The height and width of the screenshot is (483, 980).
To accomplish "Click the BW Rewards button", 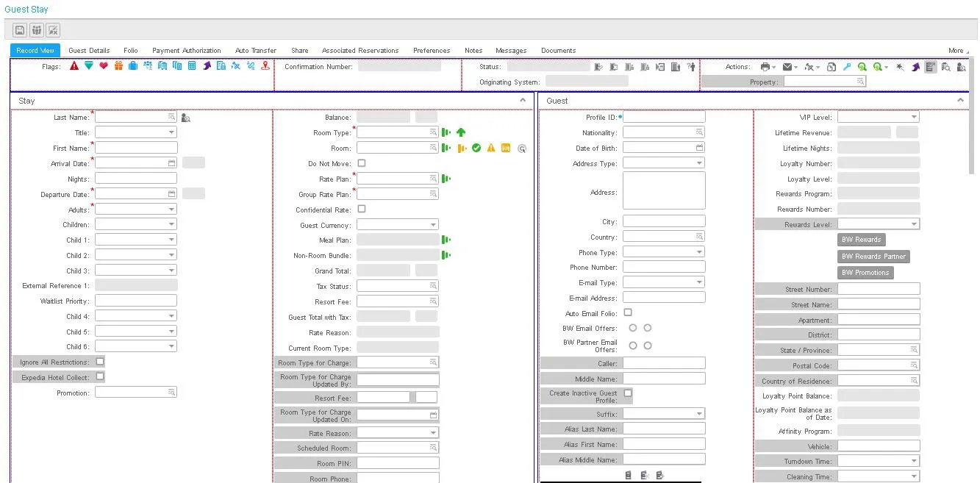I will click(x=862, y=240).
